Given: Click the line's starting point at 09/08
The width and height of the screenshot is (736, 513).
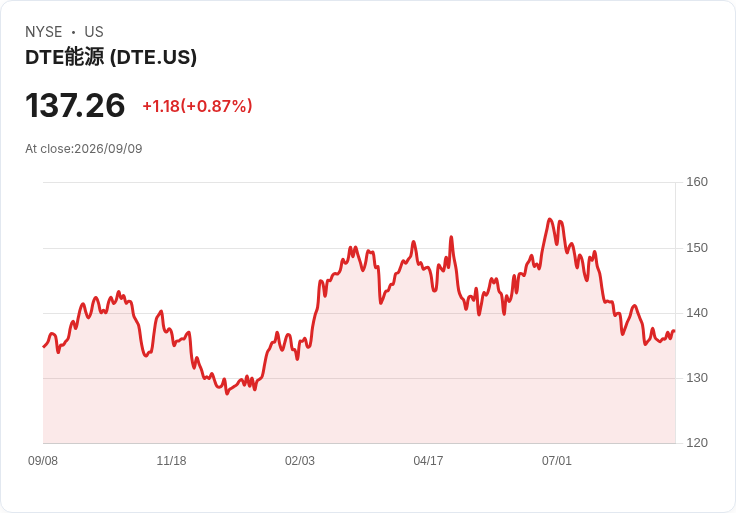Looking at the screenshot, I should 44,347.
